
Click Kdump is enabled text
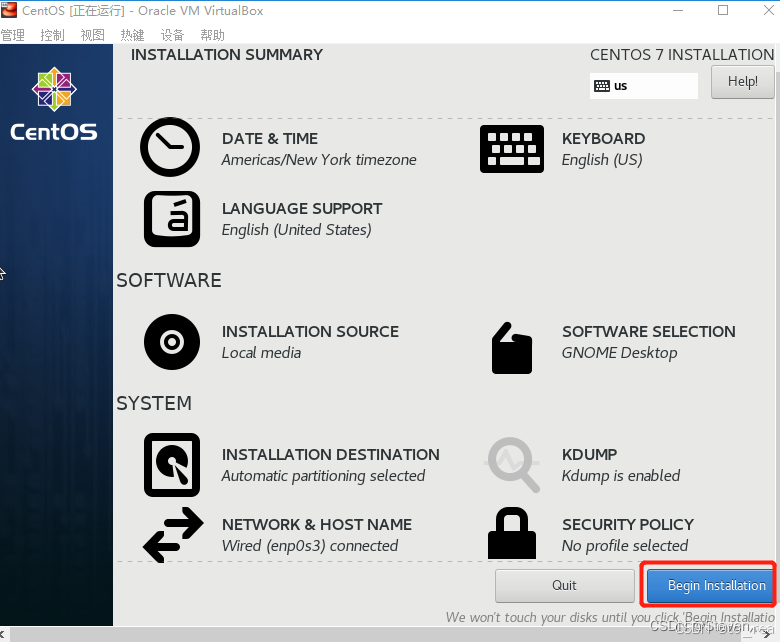point(621,476)
